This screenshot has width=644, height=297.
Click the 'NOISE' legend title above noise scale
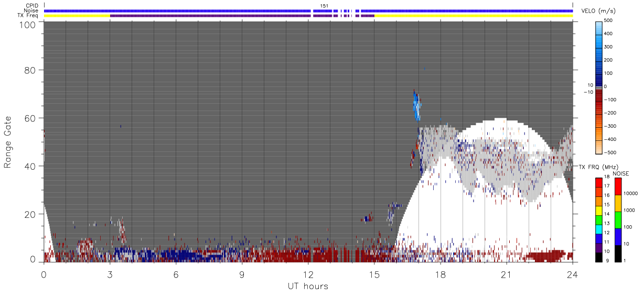tap(621, 173)
